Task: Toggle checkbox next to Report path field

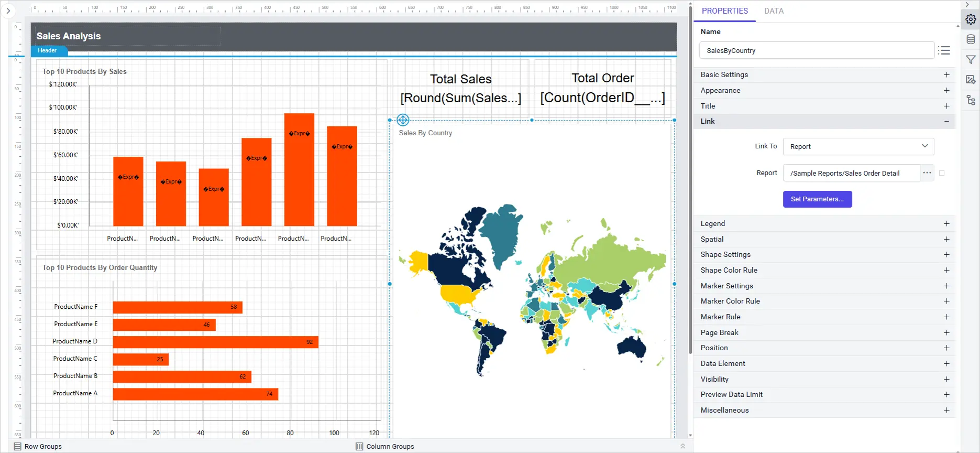Action: 942,173
